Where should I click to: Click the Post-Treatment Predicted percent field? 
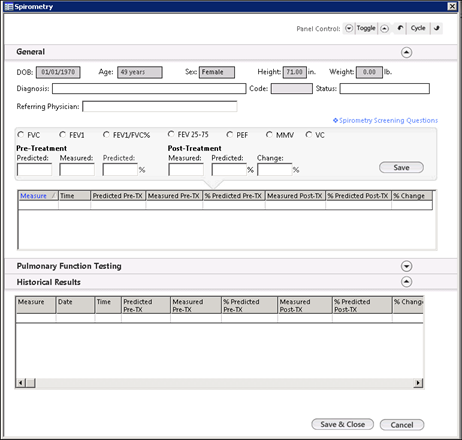point(229,169)
